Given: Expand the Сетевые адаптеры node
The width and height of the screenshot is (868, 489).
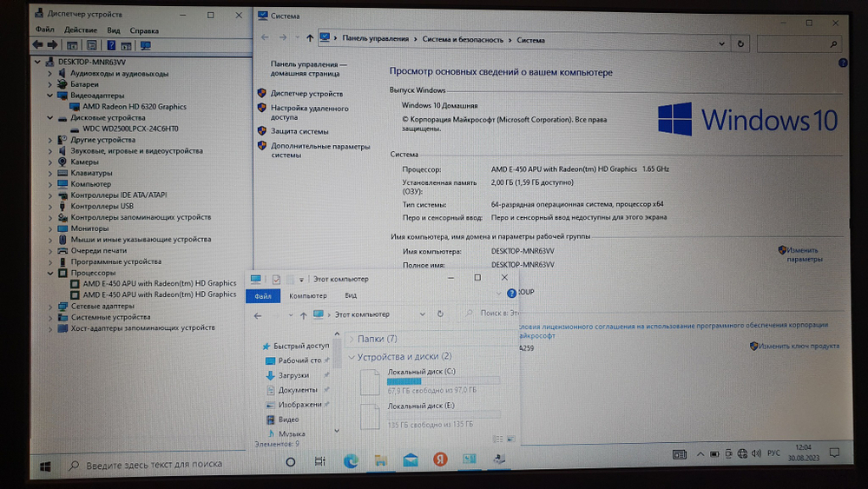Looking at the screenshot, I should [x=49, y=306].
